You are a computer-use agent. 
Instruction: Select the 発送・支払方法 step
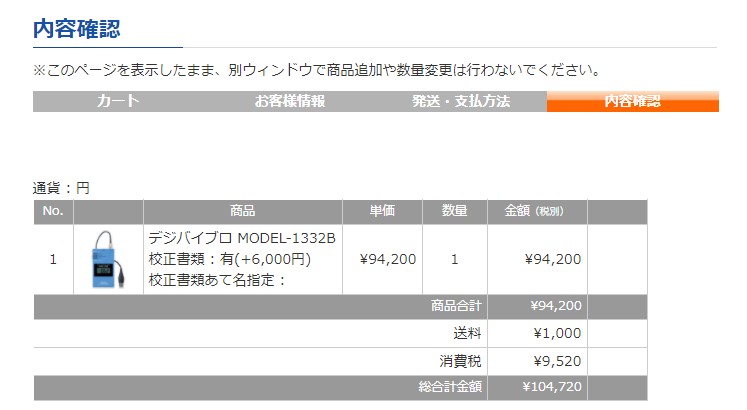tap(461, 101)
